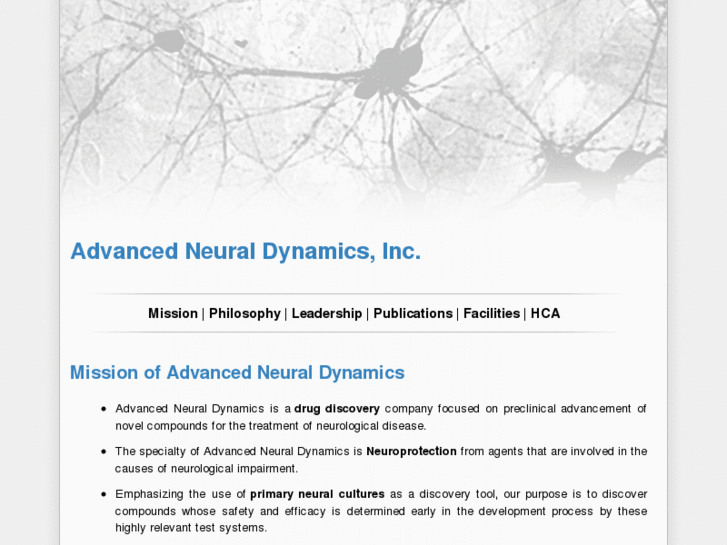The height and width of the screenshot is (545, 727).
Task: Select the Publications navigation link
Action: click(413, 314)
